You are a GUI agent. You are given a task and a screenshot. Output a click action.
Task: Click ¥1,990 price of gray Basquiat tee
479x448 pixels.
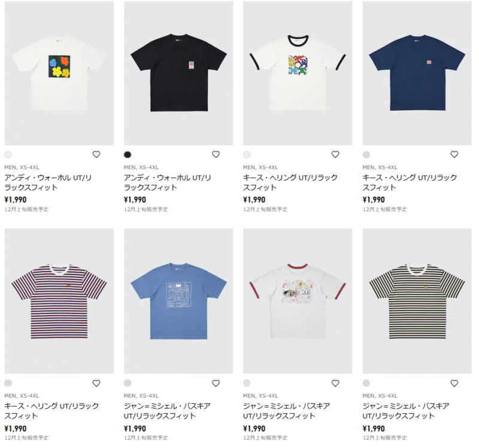(x=254, y=428)
